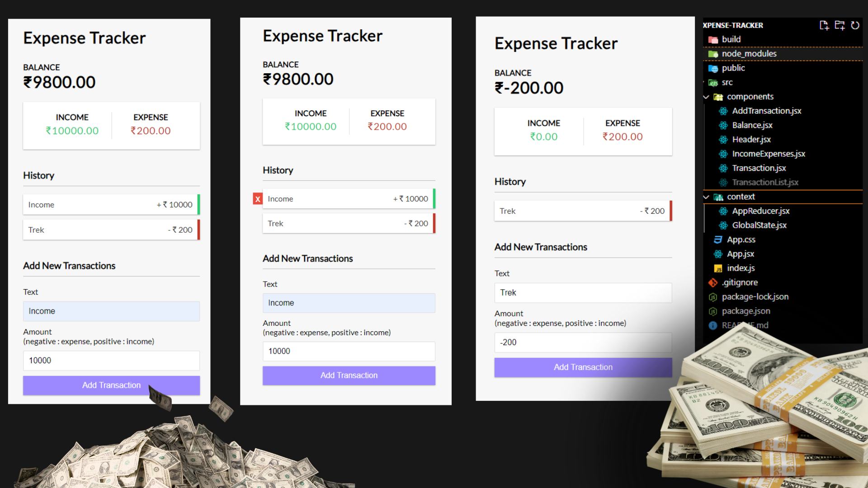Click the Text field containing Trek
The image size is (868, 488).
pos(583,293)
